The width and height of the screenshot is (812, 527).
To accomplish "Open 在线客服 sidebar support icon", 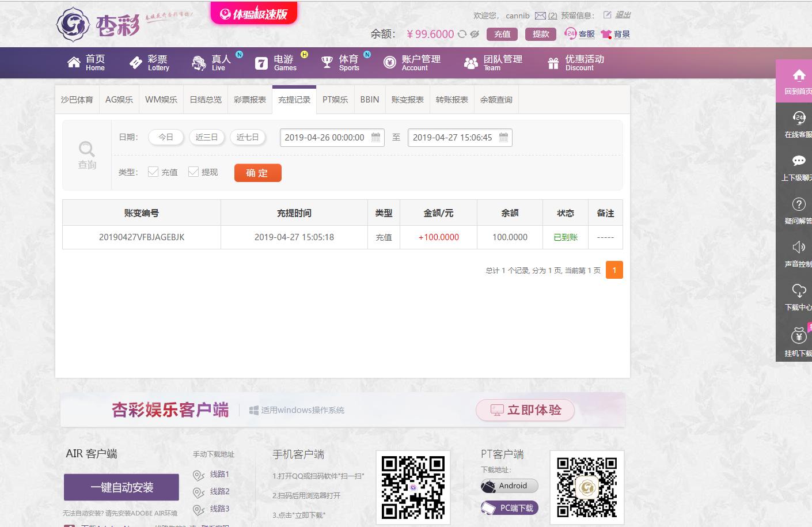I will (798, 117).
